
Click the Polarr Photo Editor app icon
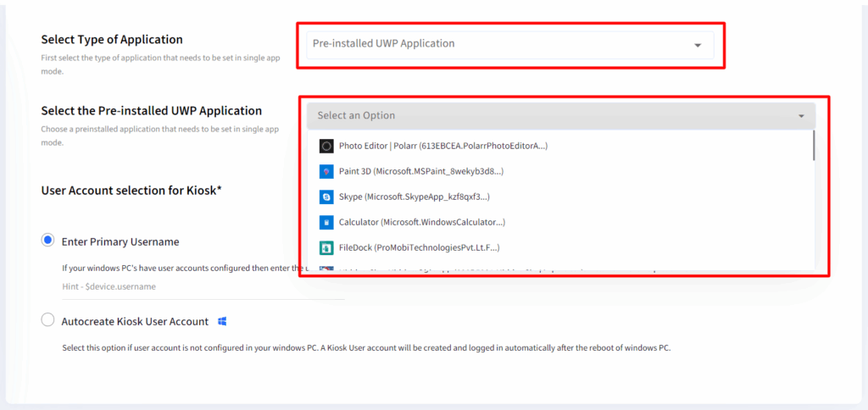point(326,146)
